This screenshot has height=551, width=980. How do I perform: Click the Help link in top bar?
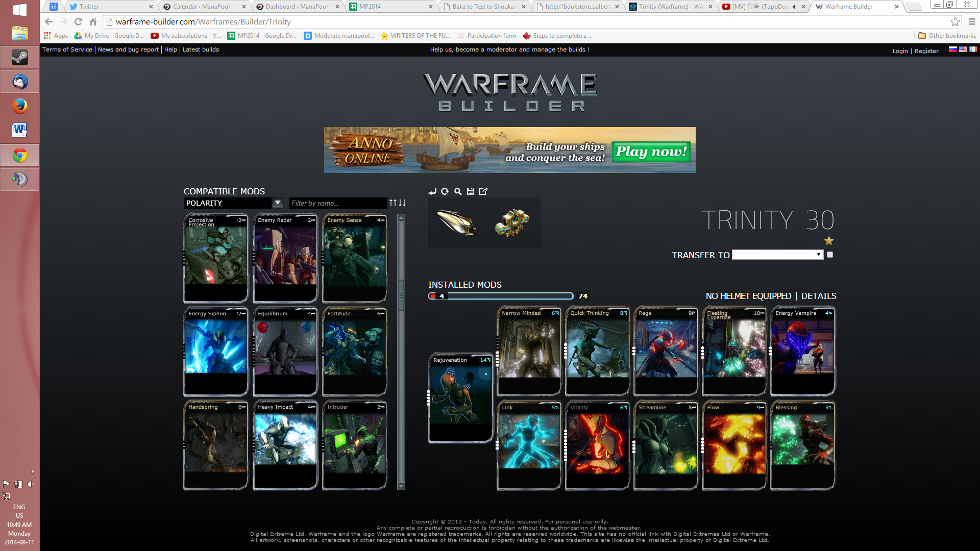tap(170, 49)
